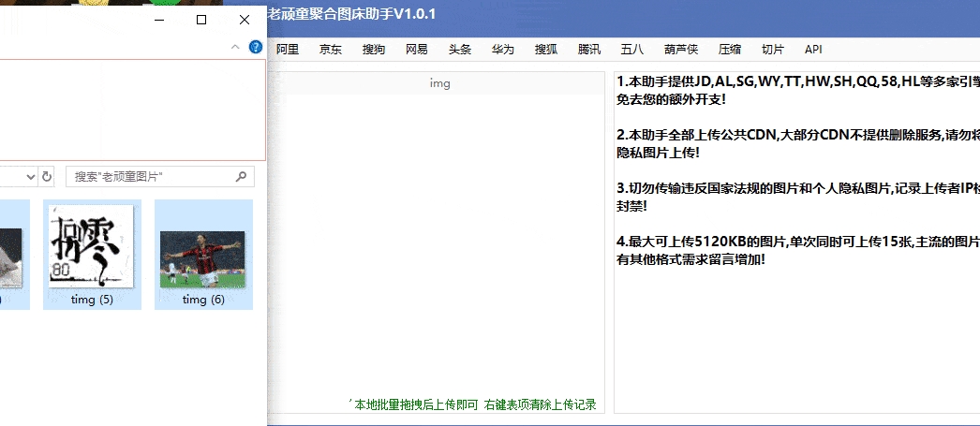This screenshot has height=426, width=980.
Task: Minimize the file Explorer window
Action: click(x=158, y=20)
